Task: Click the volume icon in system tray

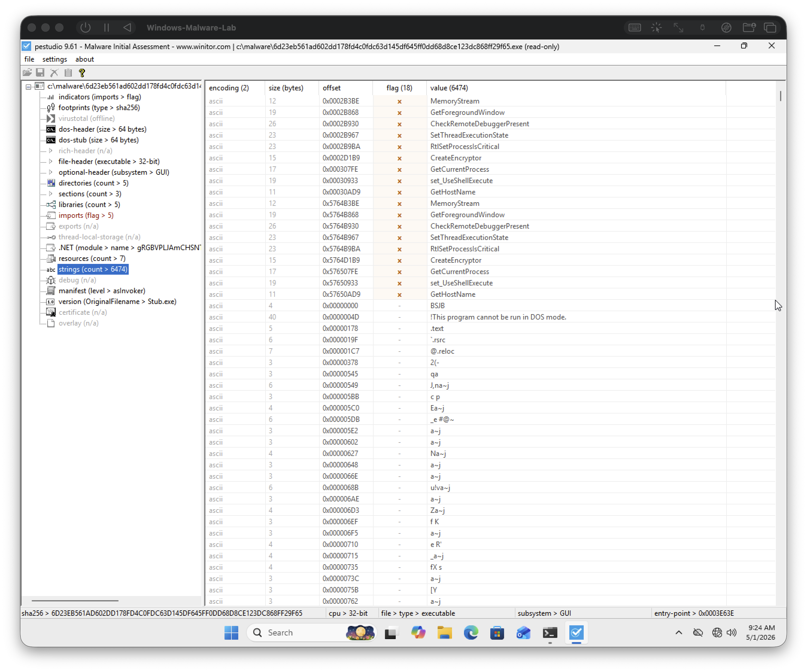Action: (x=732, y=633)
